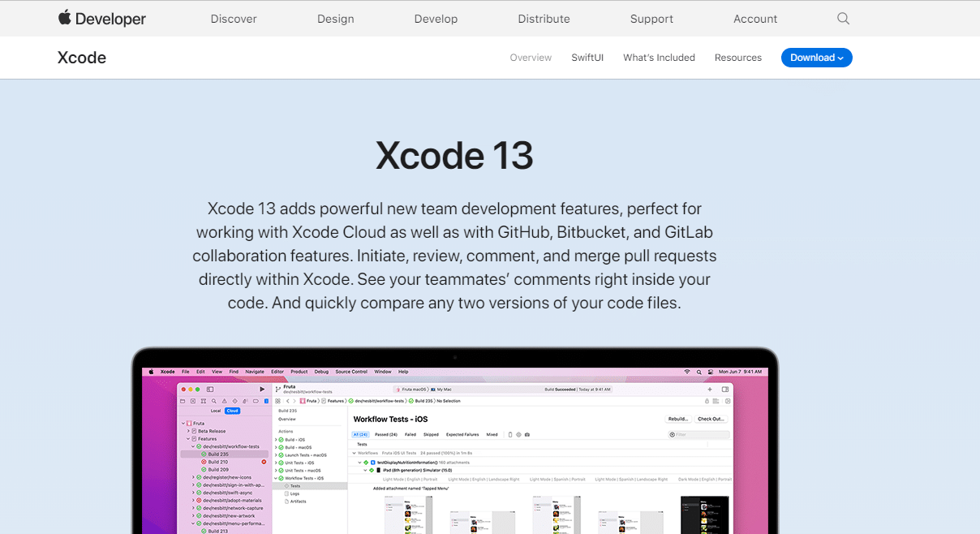Collapse the dev/nesbitt/workflow-tests branch
980x534 pixels.
(193, 446)
